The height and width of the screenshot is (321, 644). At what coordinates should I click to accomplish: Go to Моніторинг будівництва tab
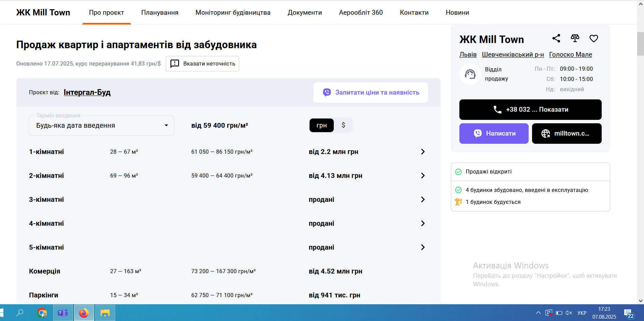click(233, 13)
